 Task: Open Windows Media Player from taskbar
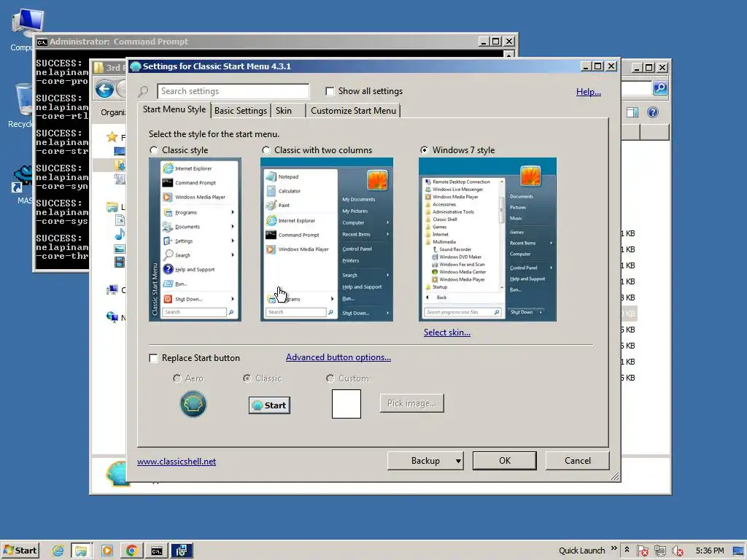107,551
